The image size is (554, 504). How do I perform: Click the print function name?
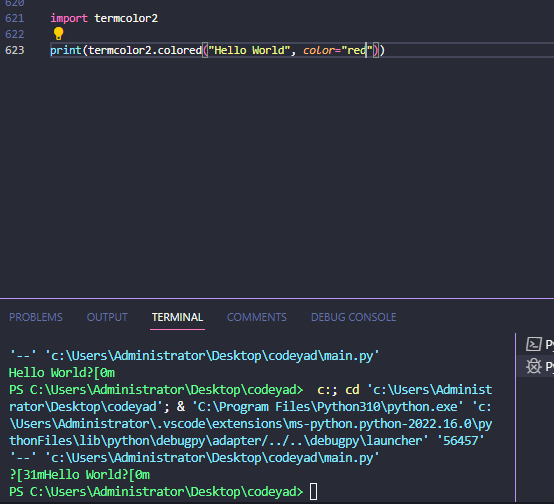click(x=66, y=50)
